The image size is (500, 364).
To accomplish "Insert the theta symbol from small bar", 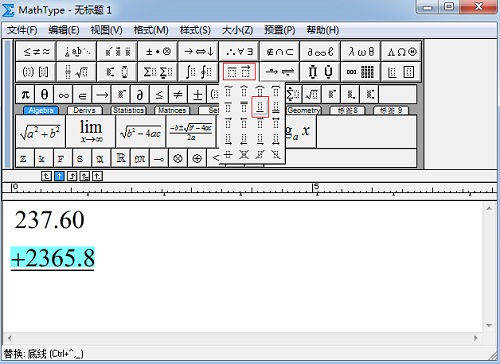I will 44,95.
